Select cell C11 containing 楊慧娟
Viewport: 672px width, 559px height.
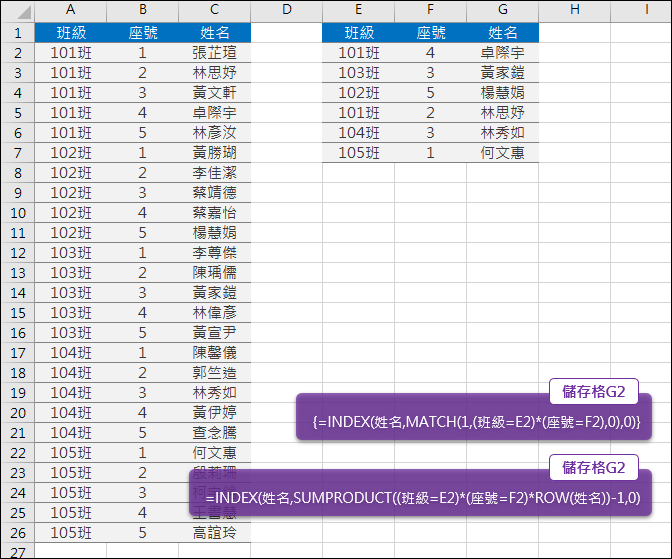[215, 233]
